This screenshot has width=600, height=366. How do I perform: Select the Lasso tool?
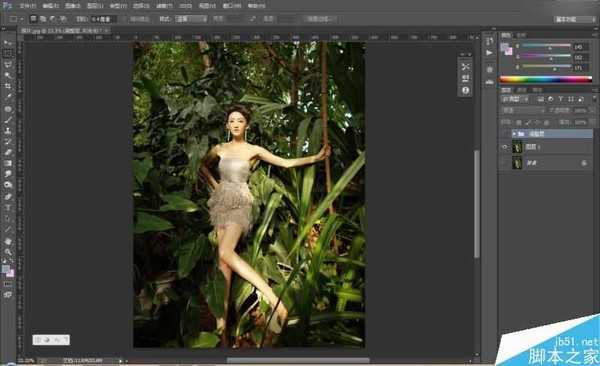8,64
